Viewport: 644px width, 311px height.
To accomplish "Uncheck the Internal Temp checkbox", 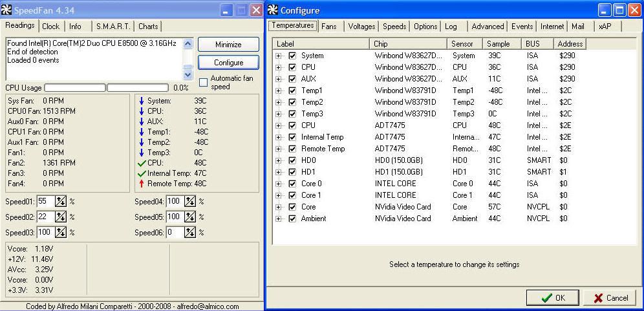I will [292, 137].
